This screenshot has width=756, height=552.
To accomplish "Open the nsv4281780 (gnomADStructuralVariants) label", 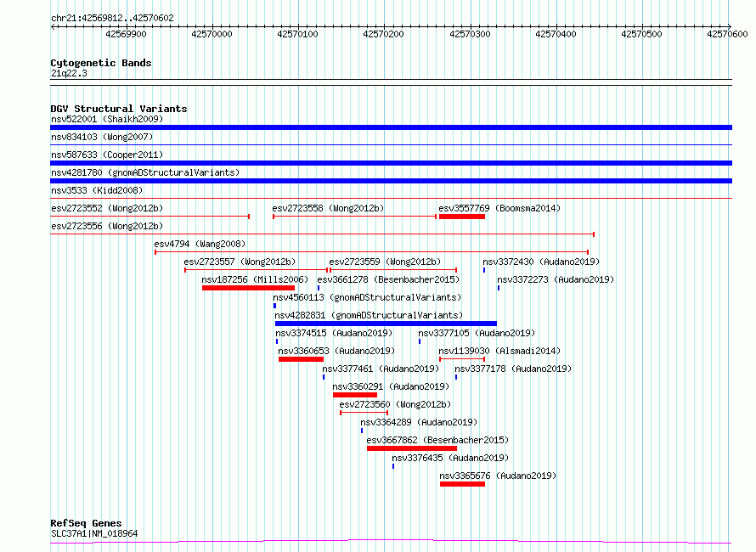I will 145,172.
